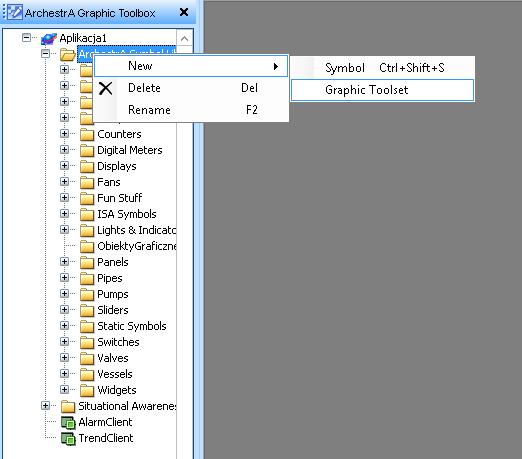Click the Vessels folder icon

(x=87, y=374)
